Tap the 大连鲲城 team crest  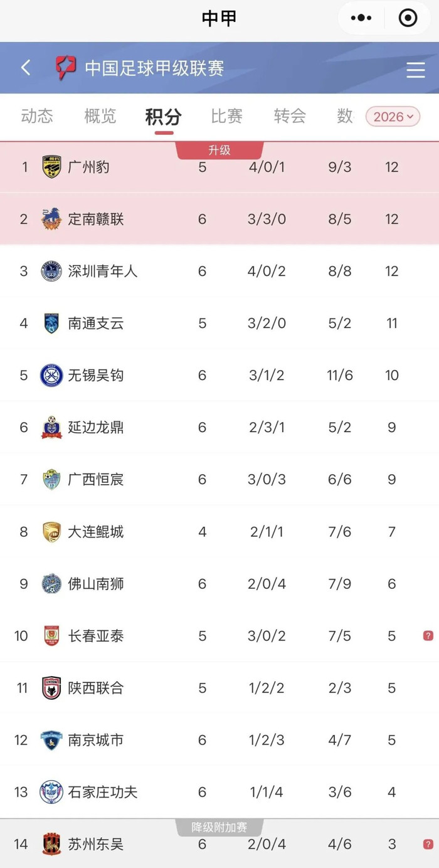51,532
